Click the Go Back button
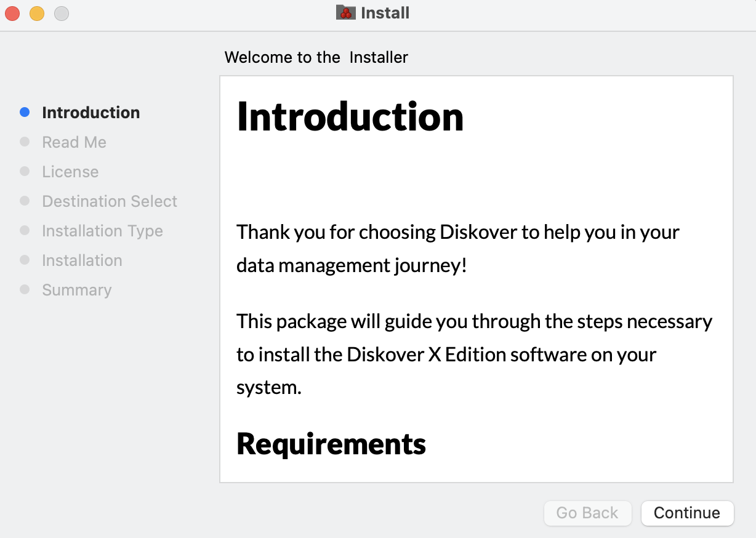The image size is (756, 538). (x=587, y=513)
